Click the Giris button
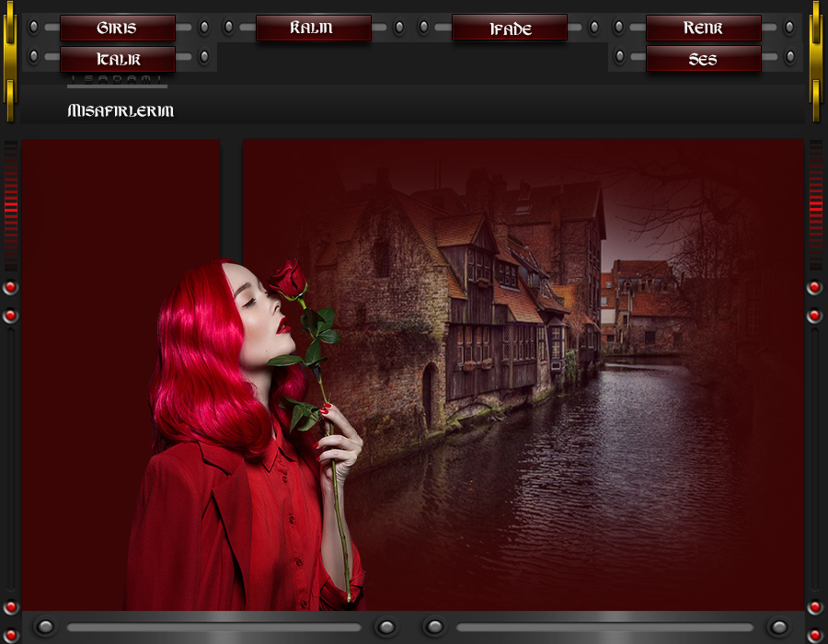Viewport: 828px width, 644px height. pyautogui.click(x=117, y=28)
